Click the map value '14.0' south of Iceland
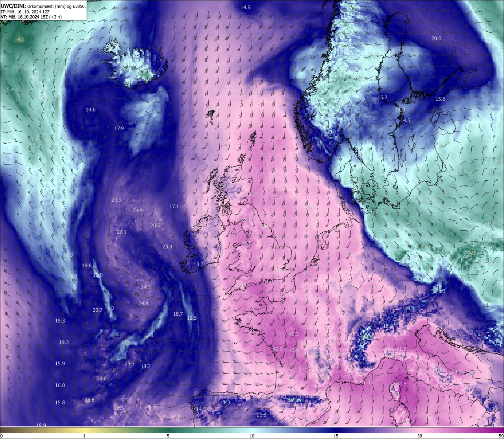504x439 pixels. (91, 109)
